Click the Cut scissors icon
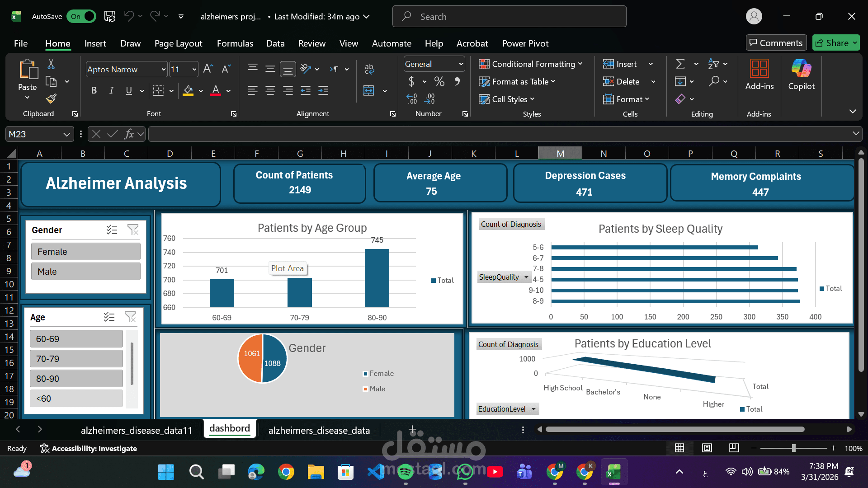The width and height of the screenshot is (868, 488). (51, 65)
